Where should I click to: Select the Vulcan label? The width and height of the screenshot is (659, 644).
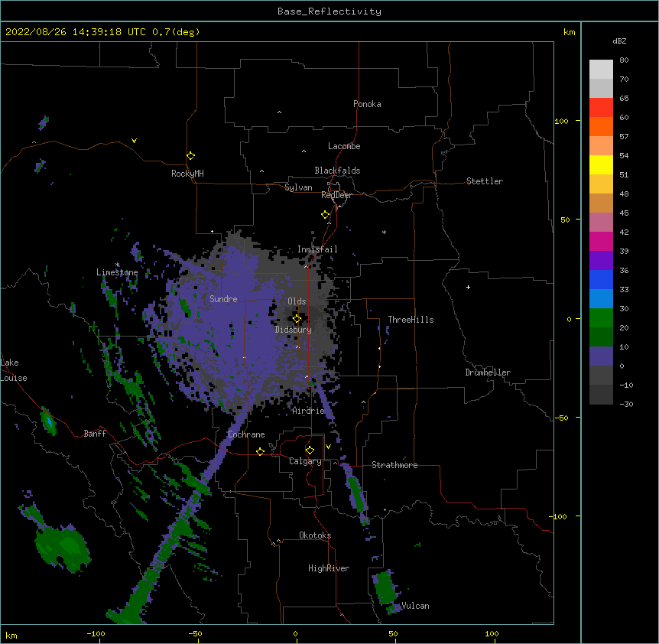point(415,606)
